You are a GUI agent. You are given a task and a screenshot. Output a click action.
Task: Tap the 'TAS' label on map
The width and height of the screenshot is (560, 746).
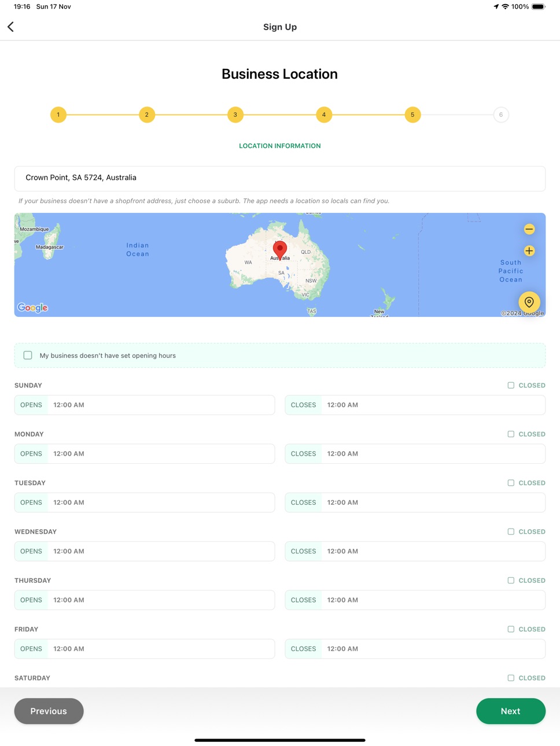(312, 311)
